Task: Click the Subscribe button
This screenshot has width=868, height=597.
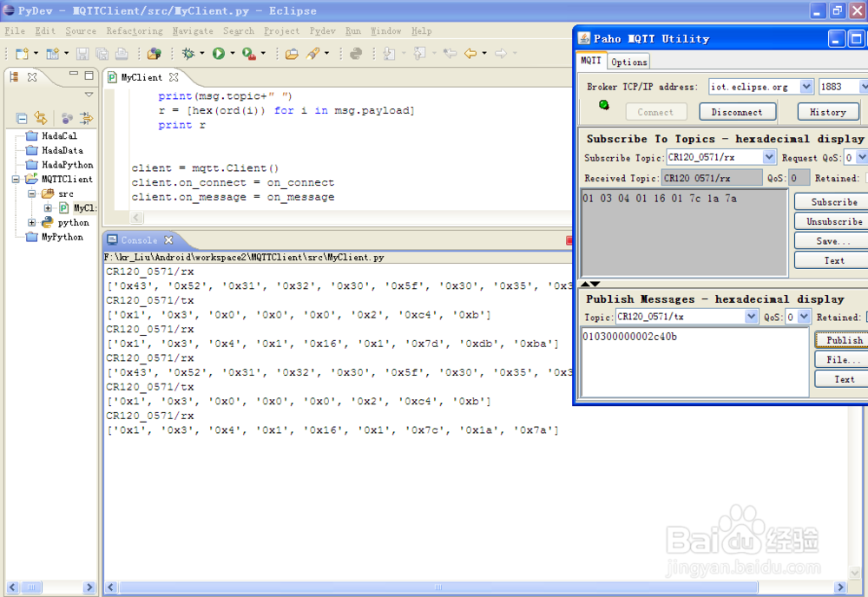Action: click(833, 202)
